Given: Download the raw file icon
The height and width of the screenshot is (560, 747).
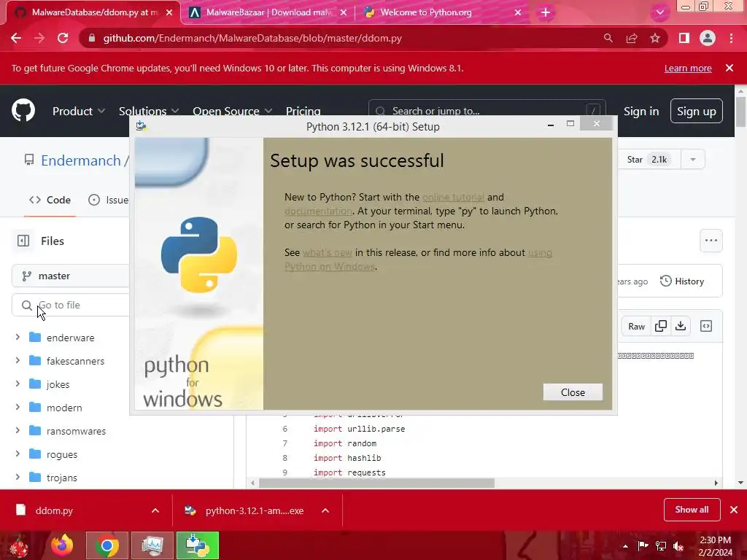Looking at the screenshot, I should (x=681, y=326).
